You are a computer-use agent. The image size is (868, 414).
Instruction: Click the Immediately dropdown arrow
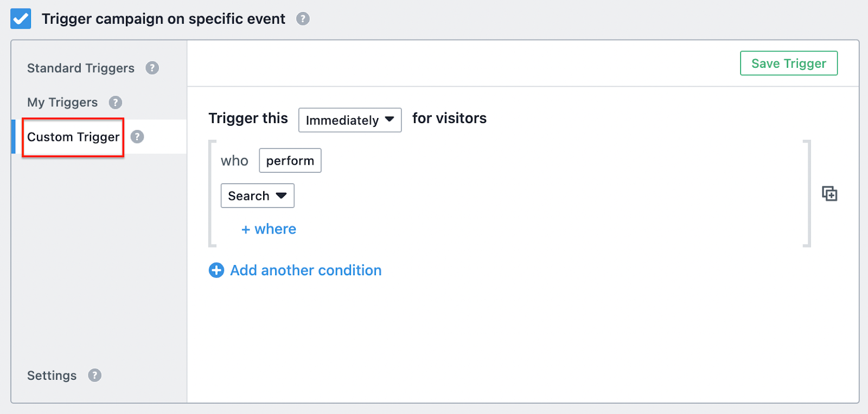coord(390,120)
